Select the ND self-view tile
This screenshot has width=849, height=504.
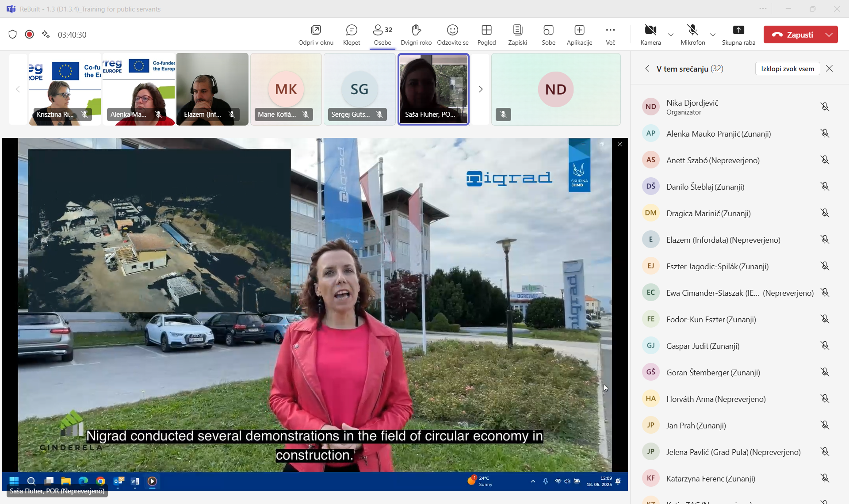pyautogui.click(x=556, y=89)
